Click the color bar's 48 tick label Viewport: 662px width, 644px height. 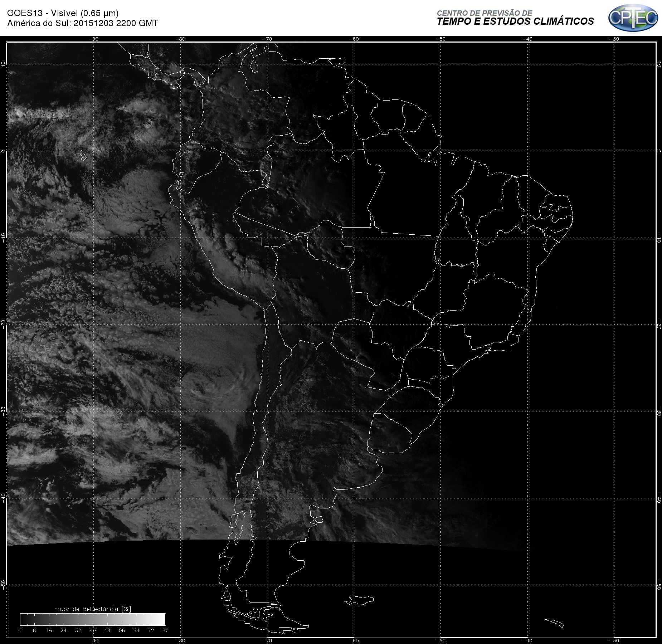[x=107, y=630]
